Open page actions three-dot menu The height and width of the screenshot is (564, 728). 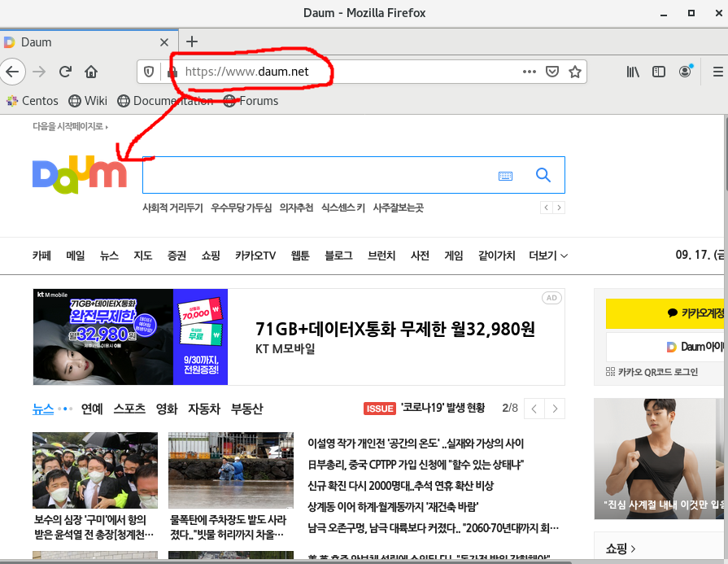pos(530,72)
